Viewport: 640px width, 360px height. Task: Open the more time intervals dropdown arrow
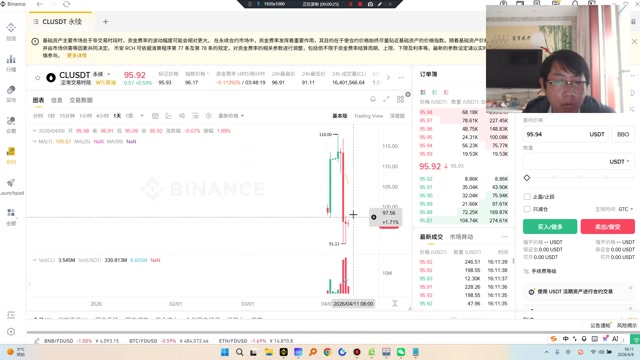click(x=142, y=116)
